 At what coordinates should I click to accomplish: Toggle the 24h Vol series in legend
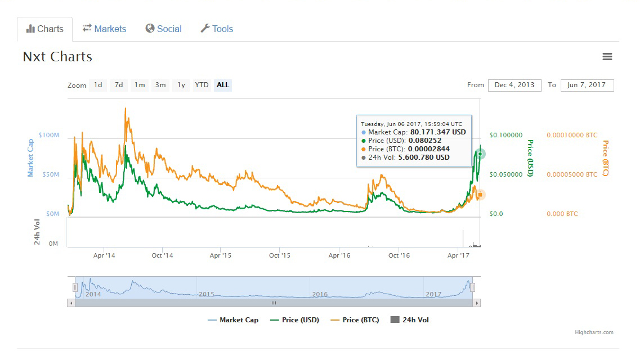click(x=409, y=320)
